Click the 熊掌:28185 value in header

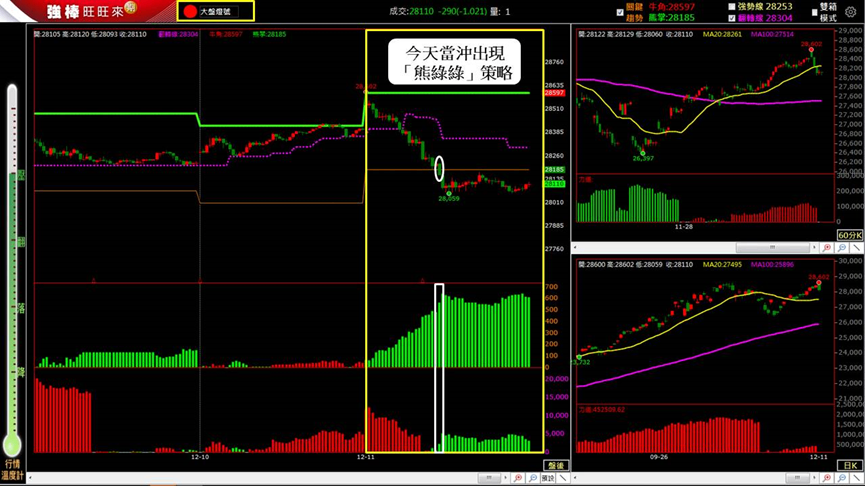pos(671,18)
